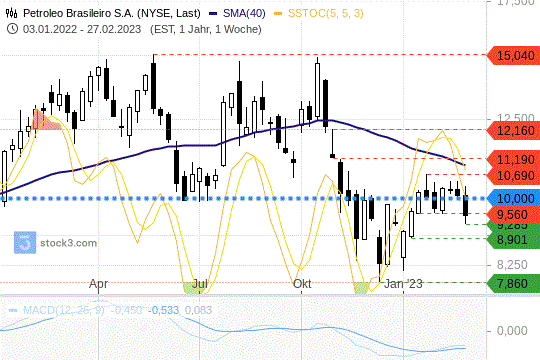Click the candlestick chart type icon
The width and height of the screenshot is (540, 360).
[11, 13]
